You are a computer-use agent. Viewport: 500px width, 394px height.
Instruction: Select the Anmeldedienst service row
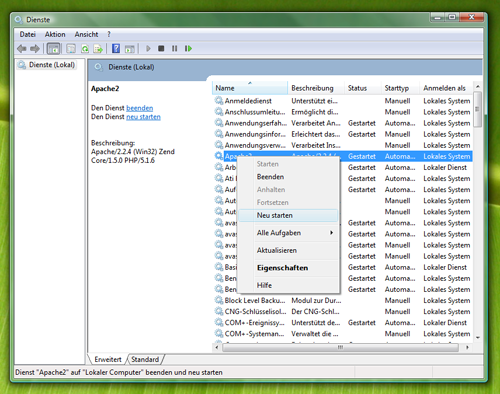coord(342,101)
